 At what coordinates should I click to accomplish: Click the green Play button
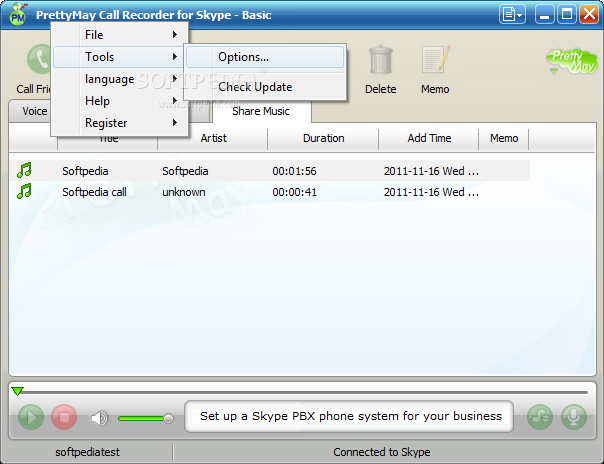pyautogui.click(x=31, y=417)
